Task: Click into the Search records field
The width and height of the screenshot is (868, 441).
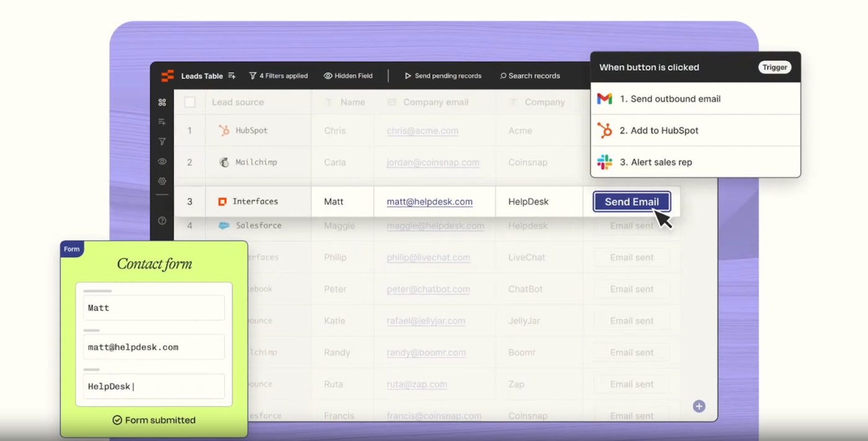Action: point(530,76)
